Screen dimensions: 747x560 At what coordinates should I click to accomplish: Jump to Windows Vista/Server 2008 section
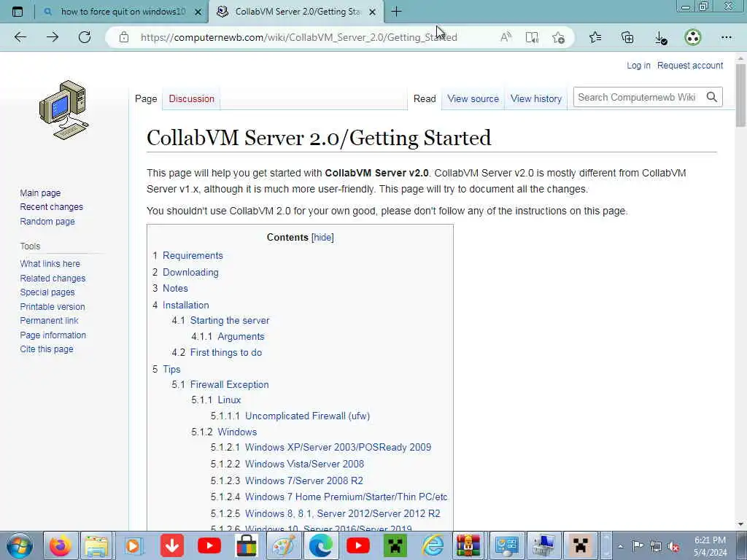304,464
